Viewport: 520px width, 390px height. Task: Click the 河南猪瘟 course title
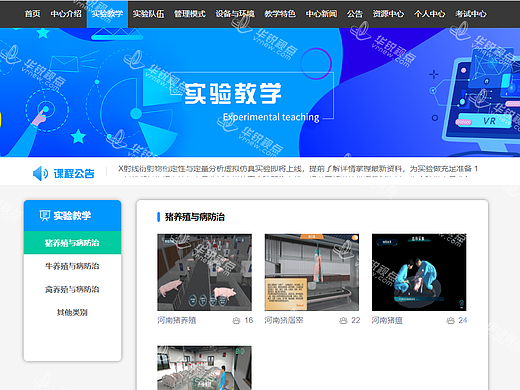tap(387, 320)
